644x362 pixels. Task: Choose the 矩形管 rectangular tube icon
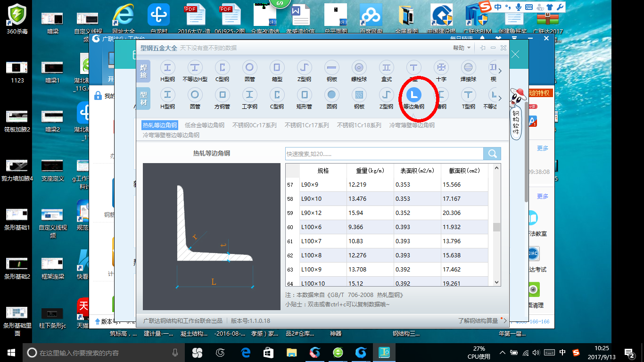304,95
